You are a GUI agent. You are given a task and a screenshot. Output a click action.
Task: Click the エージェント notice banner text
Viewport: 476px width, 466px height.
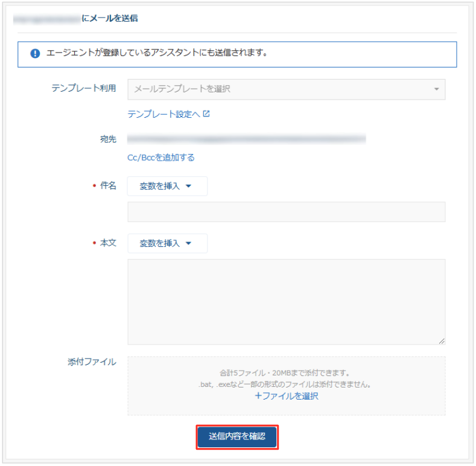[x=157, y=53]
